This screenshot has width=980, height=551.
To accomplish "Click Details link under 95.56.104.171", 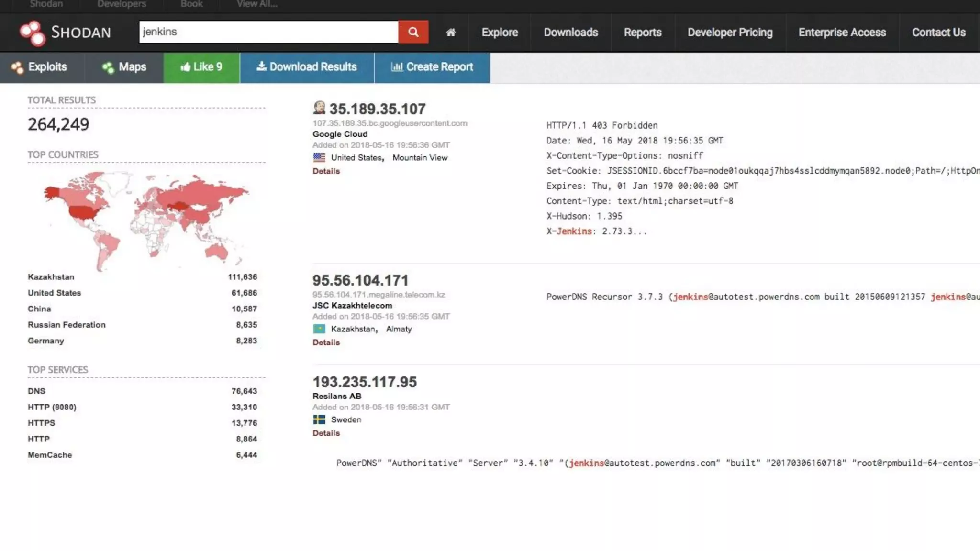I will pyautogui.click(x=326, y=342).
